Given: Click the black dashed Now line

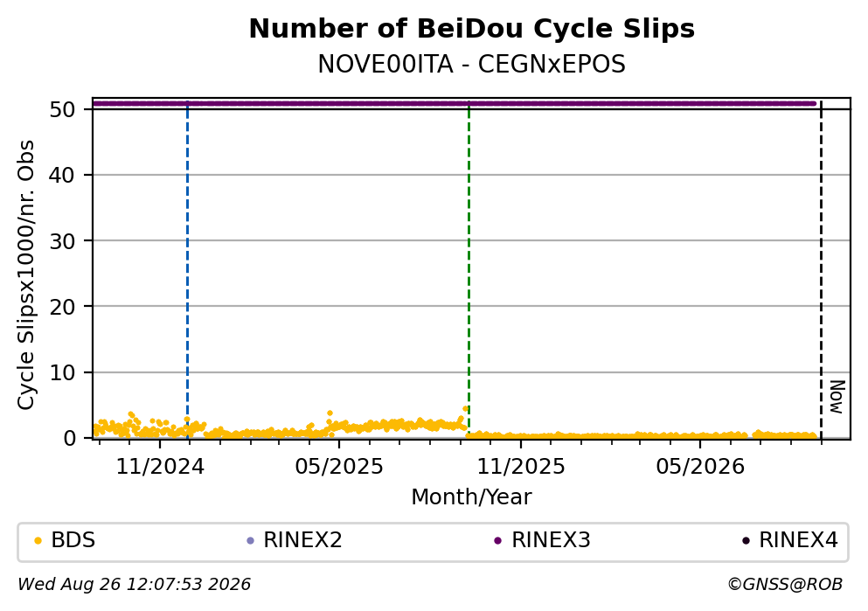Looking at the screenshot, I should point(821,271).
